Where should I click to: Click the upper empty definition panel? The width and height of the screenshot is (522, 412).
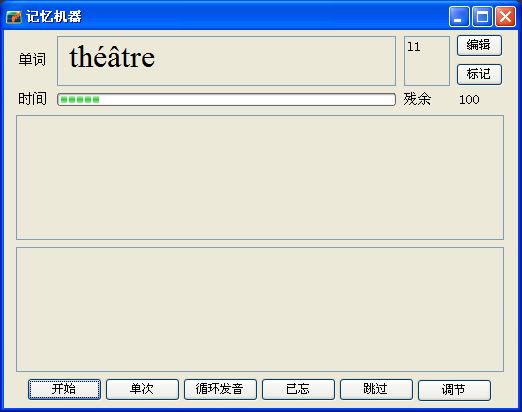pyautogui.click(x=260, y=177)
